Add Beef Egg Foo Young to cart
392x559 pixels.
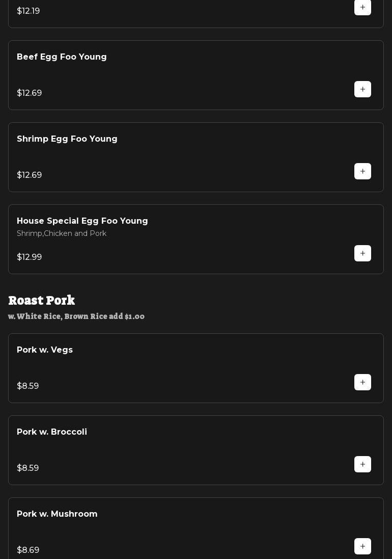pos(362,89)
